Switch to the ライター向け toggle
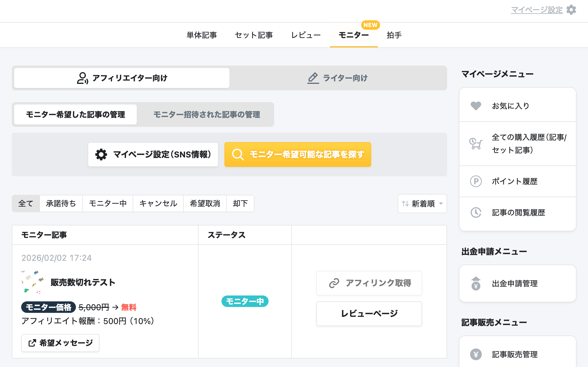 coord(338,78)
